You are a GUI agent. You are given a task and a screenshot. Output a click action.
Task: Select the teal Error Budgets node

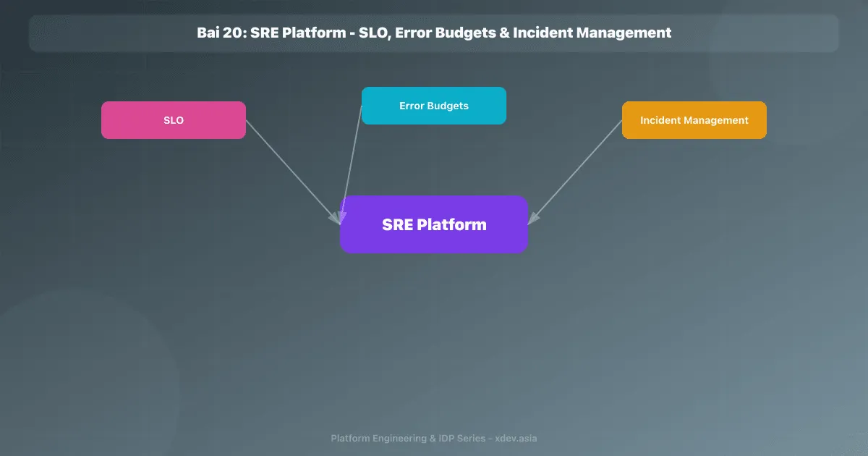click(434, 106)
